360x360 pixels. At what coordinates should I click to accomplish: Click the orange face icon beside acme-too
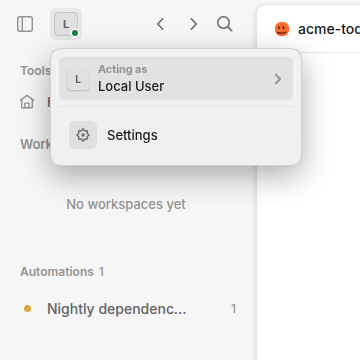(x=282, y=29)
